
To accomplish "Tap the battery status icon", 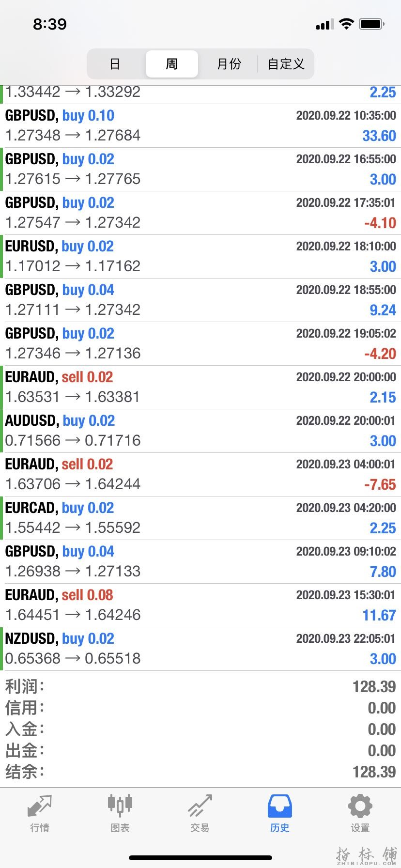I will pyautogui.click(x=372, y=24).
